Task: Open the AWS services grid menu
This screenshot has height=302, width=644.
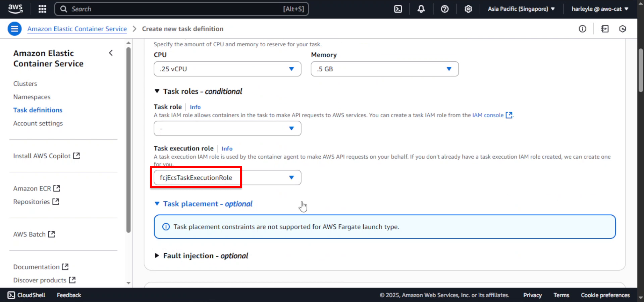Action: pyautogui.click(x=42, y=9)
